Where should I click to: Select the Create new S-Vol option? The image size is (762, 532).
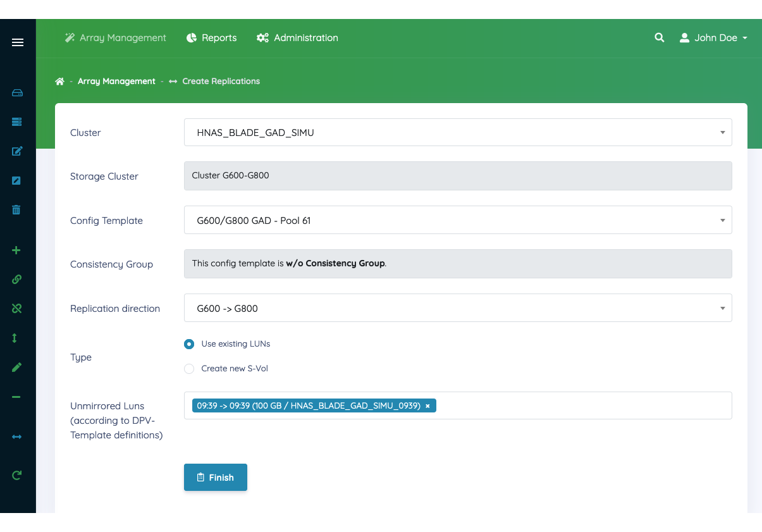tap(189, 369)
